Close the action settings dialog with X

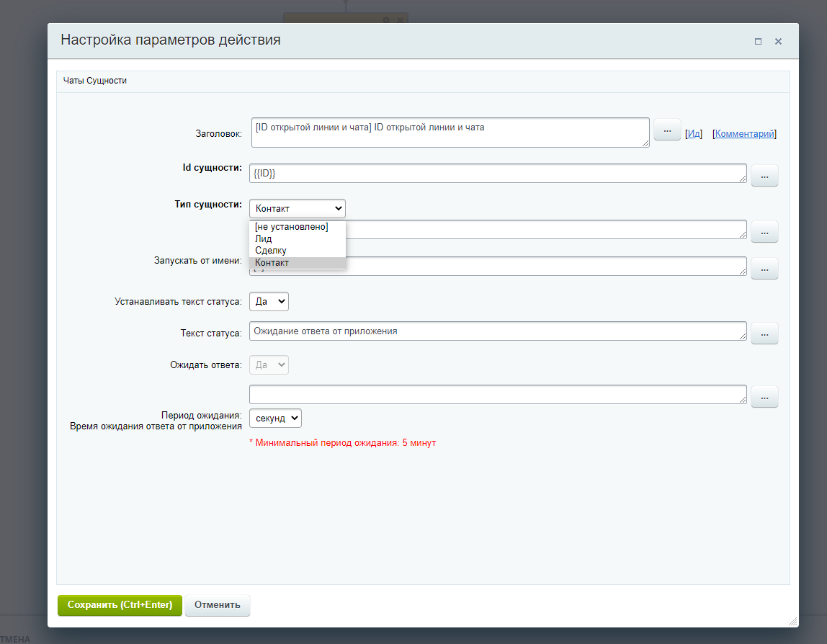pos(778,42)
